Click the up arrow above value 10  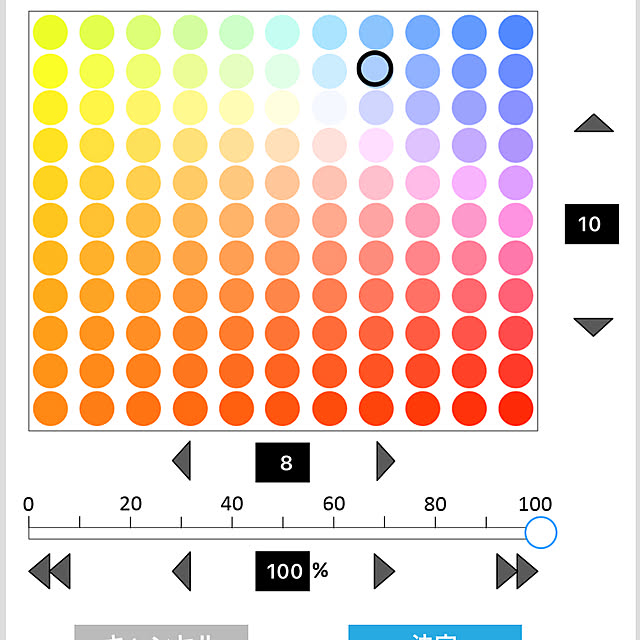click(x=593, y=123)
